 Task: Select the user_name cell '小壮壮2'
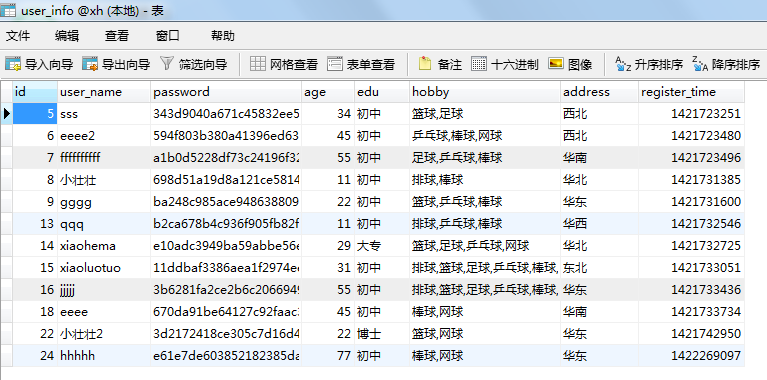104,334
